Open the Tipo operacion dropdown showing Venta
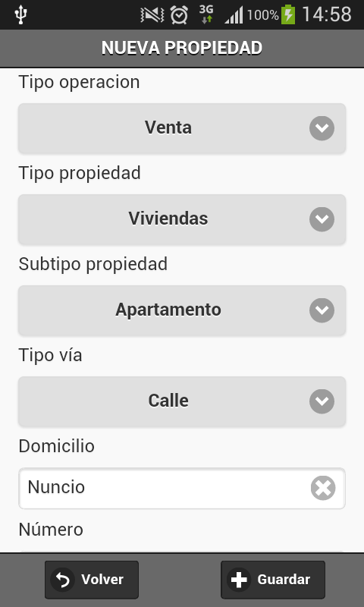This screenshot has width=364, height=607. [x=182, y=127]
